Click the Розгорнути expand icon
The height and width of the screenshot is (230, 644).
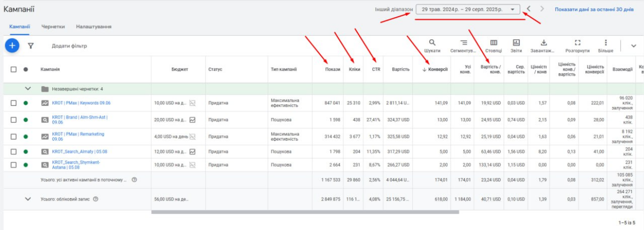[577, 43]
